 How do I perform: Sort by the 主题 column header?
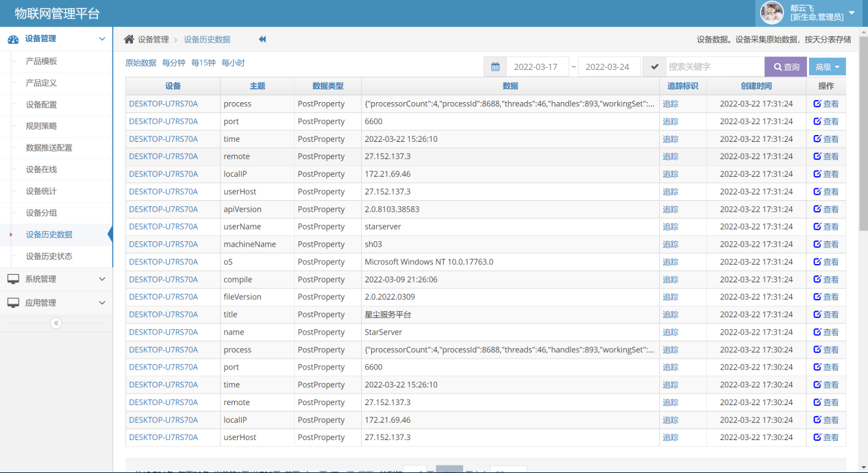(257, 86)
